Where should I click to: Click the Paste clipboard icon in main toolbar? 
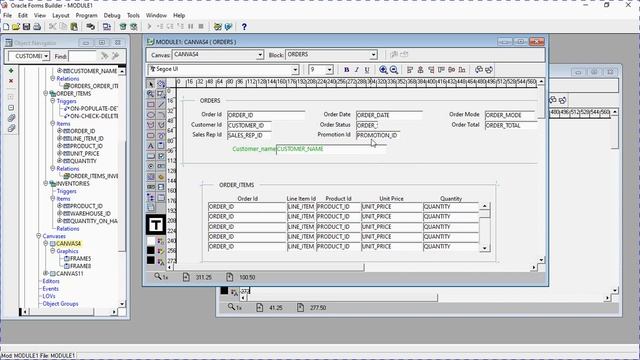[74, 27]
